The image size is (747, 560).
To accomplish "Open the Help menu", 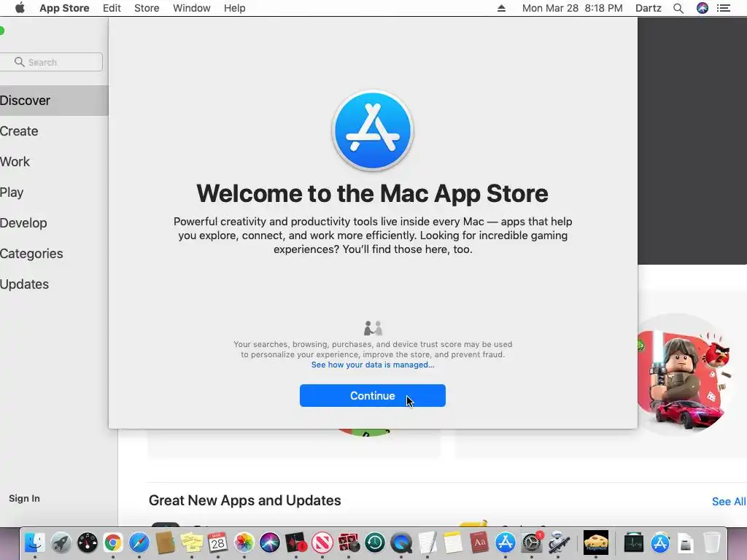I will (234, 8).
